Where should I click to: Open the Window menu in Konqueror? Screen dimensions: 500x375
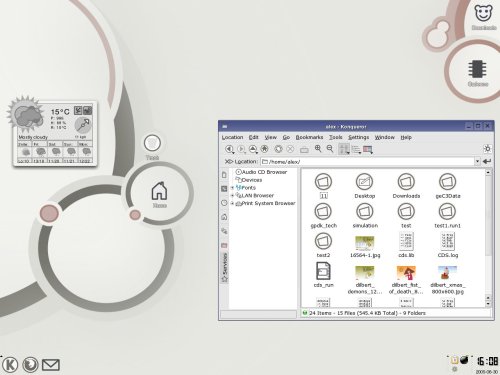[385, 137]
